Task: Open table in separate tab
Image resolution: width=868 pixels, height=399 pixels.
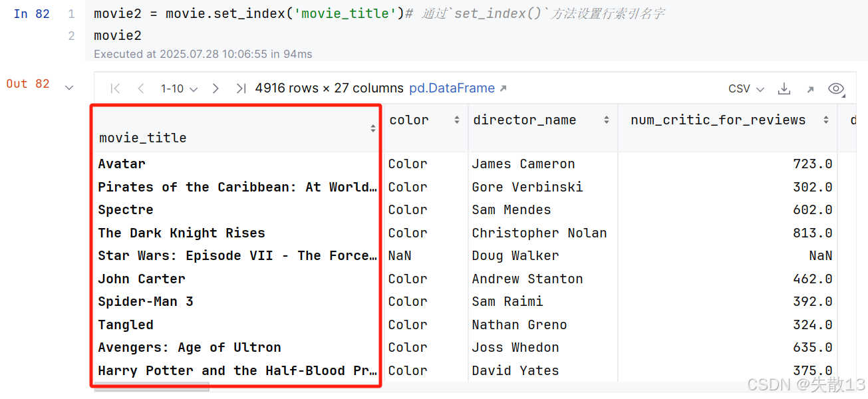Action: [810, 88]
